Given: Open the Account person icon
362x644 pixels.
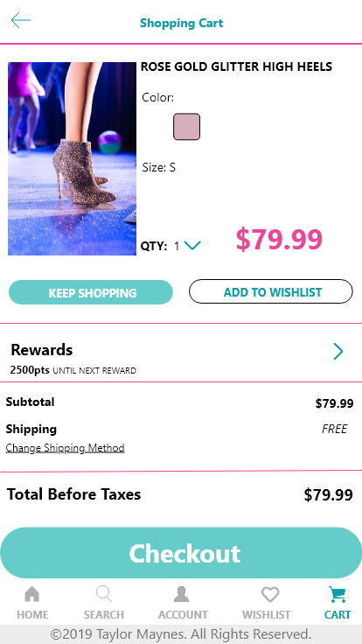Looking at the screenshot, I should point(181,594).
